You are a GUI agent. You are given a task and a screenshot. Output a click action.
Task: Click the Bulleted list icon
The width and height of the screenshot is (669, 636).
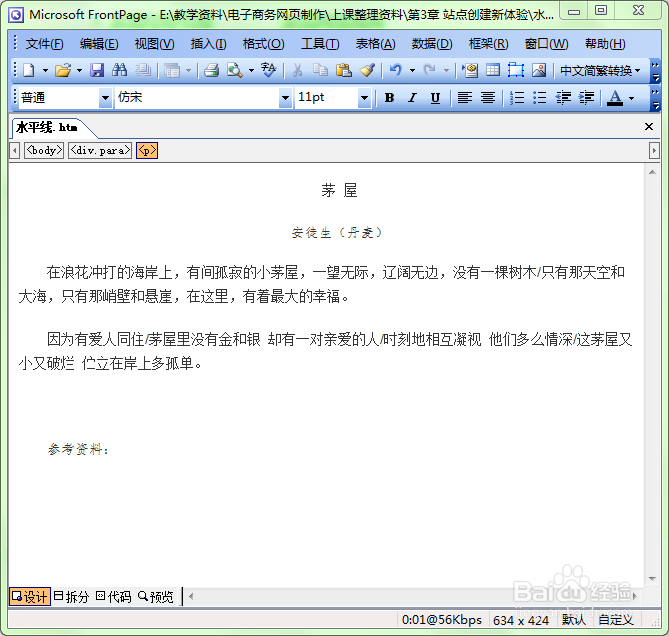tap(540, 98)
